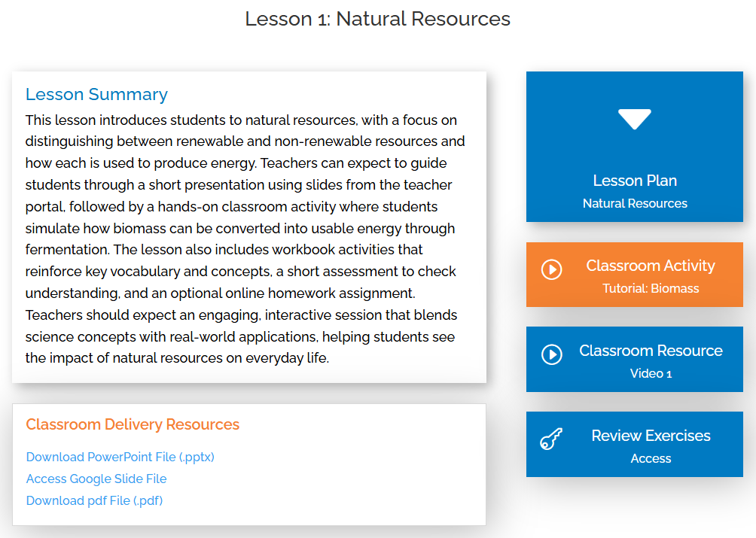
Task: Download the pdf File (.pdf)
Action: 94,500
